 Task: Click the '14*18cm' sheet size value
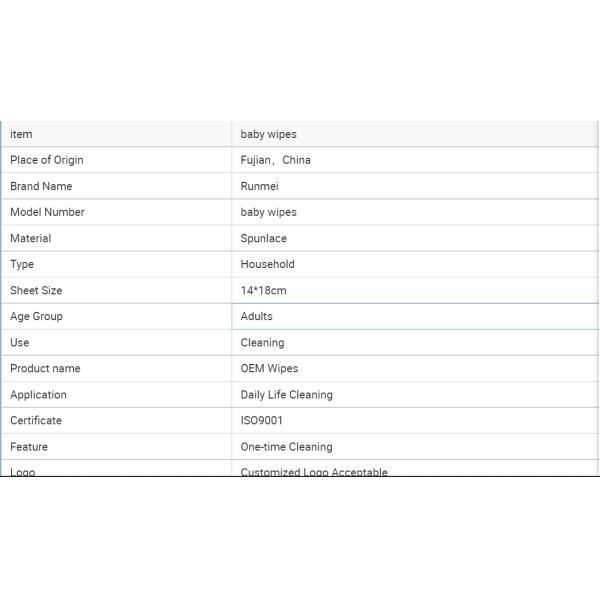click(263, 290)
